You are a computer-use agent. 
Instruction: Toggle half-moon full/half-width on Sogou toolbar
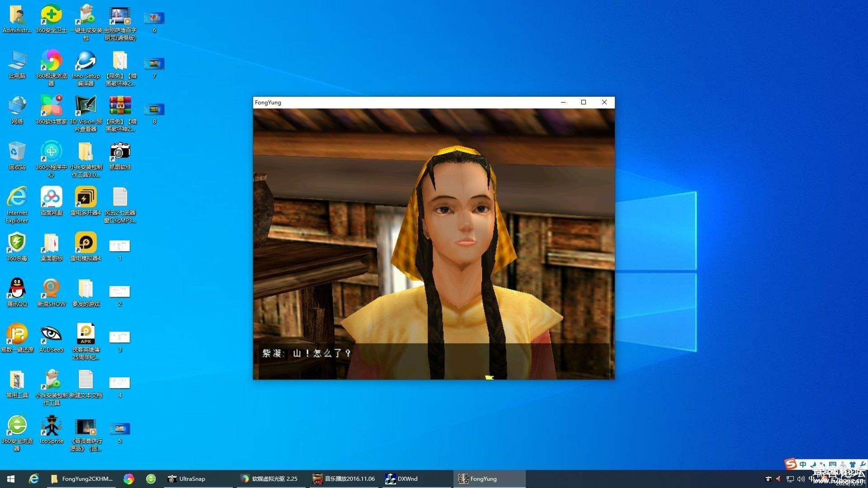click(813, 465)
